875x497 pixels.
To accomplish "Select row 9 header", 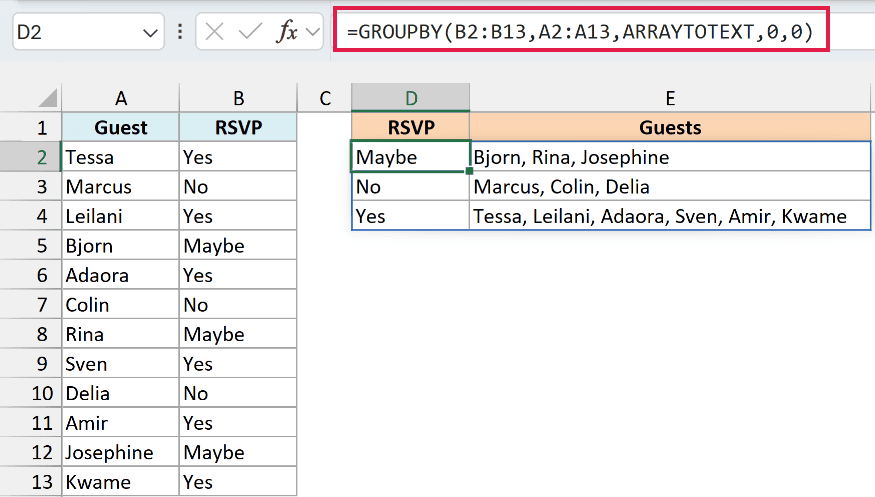I will [31, 364].
